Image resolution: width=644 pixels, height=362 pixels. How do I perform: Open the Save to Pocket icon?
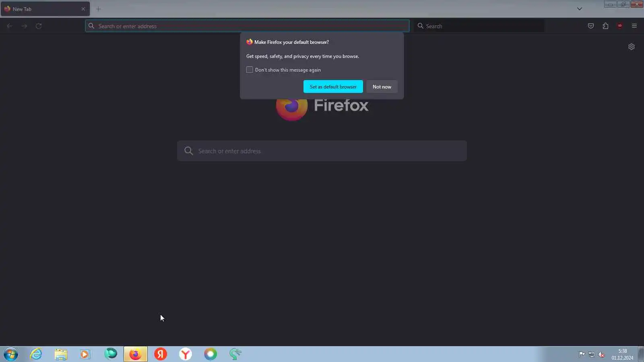[x=591, y=26]
